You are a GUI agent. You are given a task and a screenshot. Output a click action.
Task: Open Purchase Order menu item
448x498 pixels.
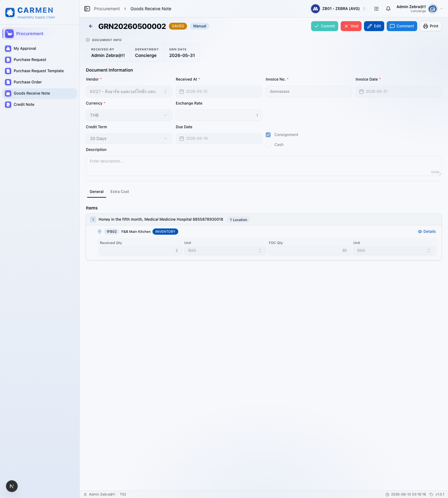point(40,82)
